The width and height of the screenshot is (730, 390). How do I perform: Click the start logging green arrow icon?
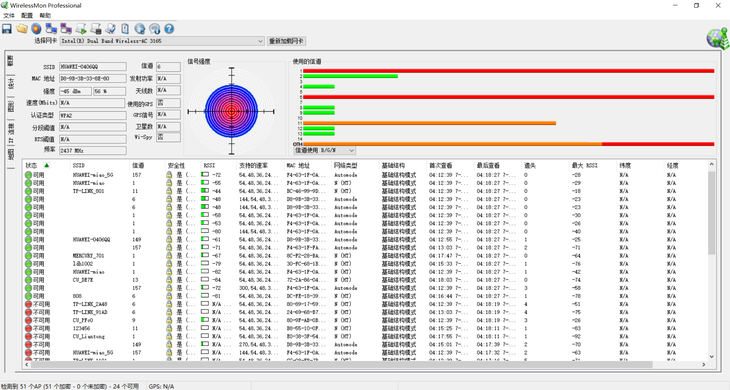point(81,29)
